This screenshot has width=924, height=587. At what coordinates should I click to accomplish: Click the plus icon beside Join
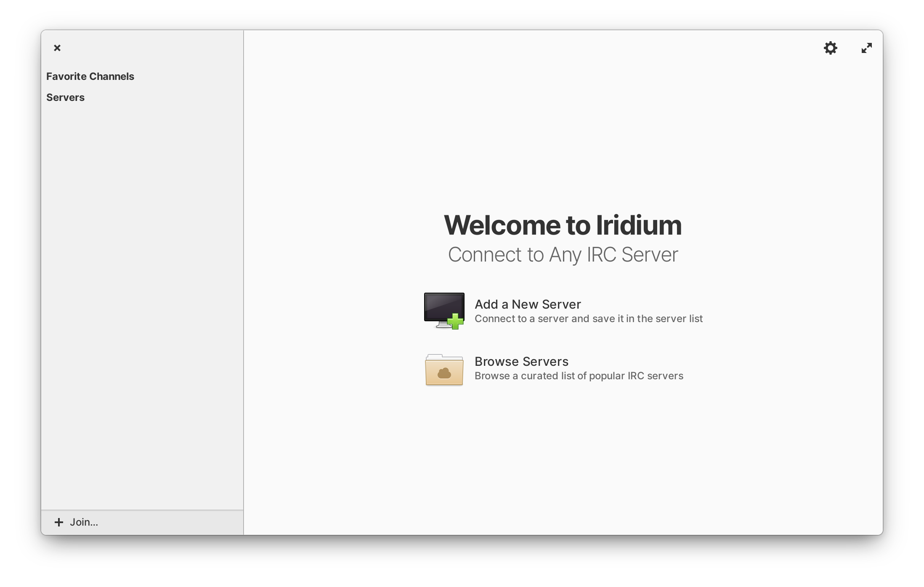(59, 522)
